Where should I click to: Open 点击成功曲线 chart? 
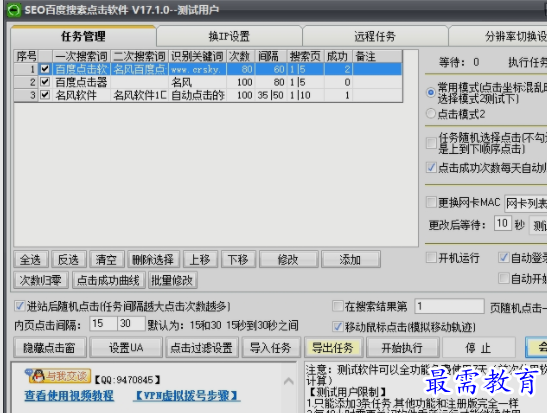point(108,280)
